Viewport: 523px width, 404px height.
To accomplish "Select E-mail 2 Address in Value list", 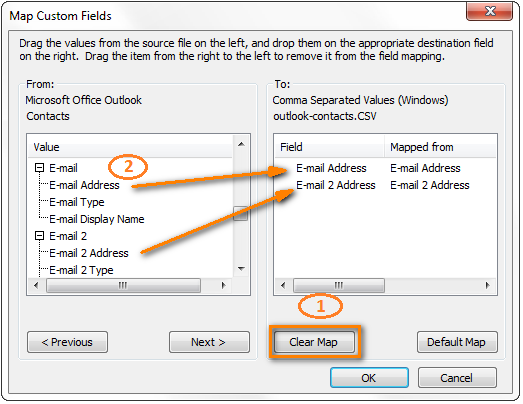I will coord(89,253).
